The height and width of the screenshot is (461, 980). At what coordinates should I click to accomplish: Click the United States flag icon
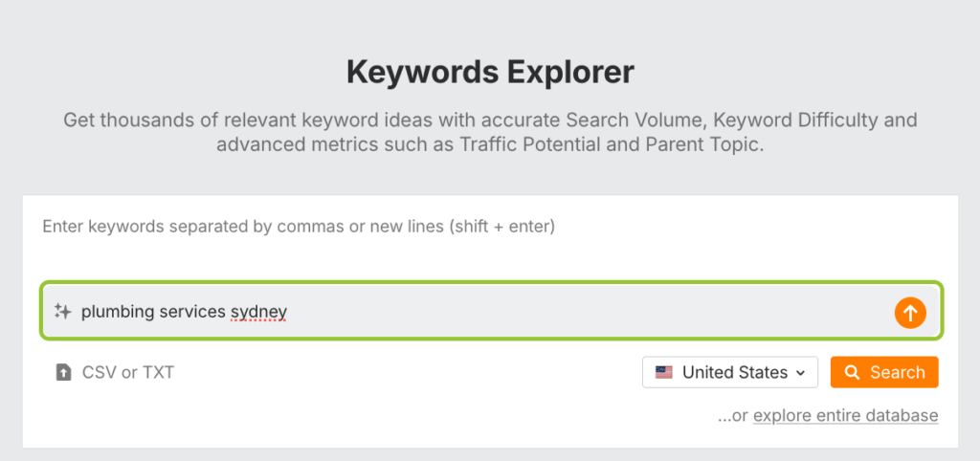[x=663, y=373]
